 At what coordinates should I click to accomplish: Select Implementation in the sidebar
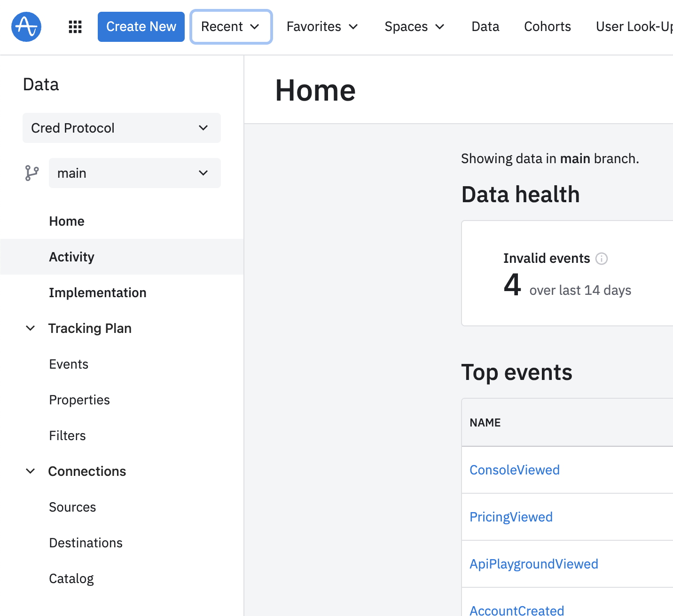click(122, 292)
